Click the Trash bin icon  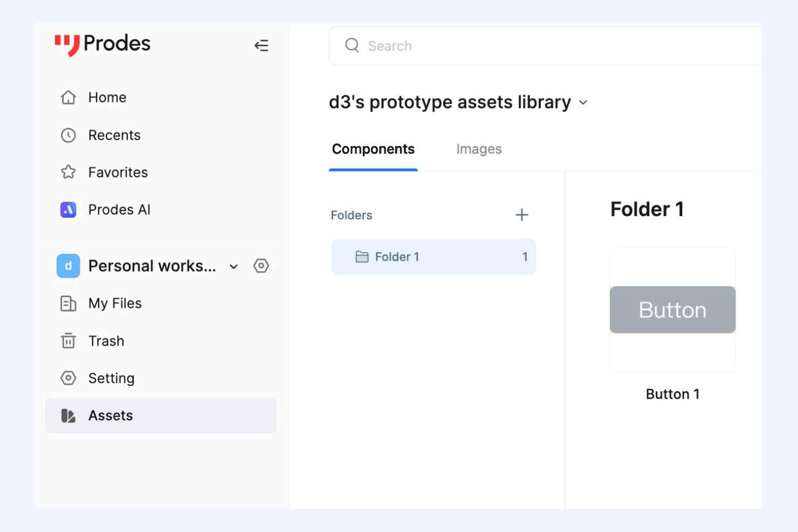pyautogui.click(x=68, y=341)
